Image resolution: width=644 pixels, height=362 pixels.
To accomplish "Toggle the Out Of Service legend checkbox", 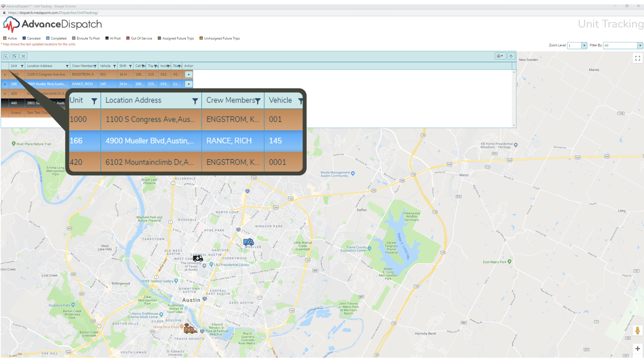I will tap(128, 38).
